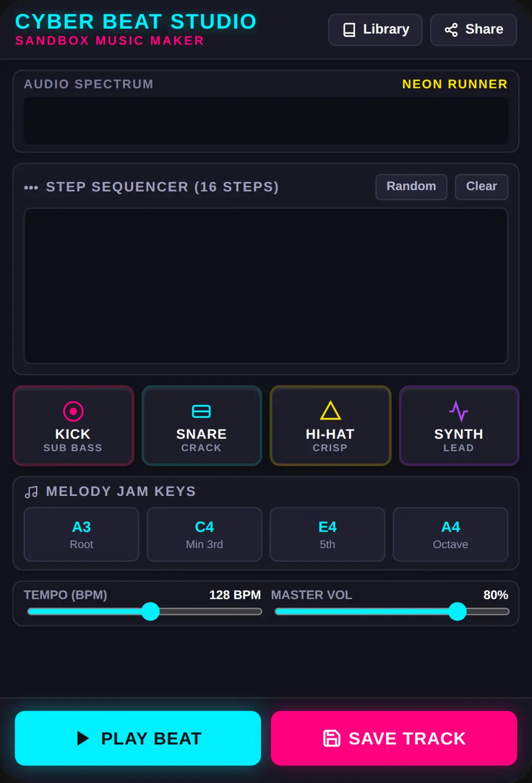Image resolution: width=532 pixels, height=783 pixels.
Task: Click the Master Vol slider handle
Action: click(458, 612)
